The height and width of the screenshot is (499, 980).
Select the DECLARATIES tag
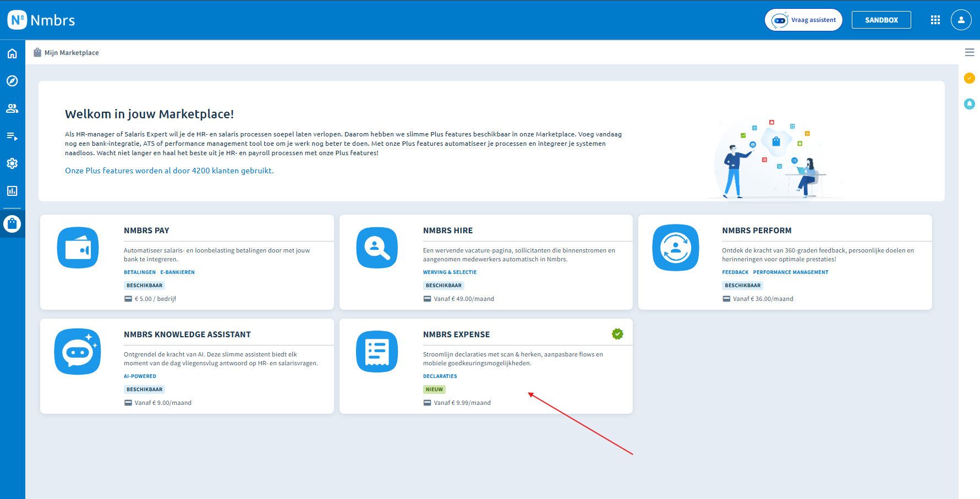click(440, 376)
